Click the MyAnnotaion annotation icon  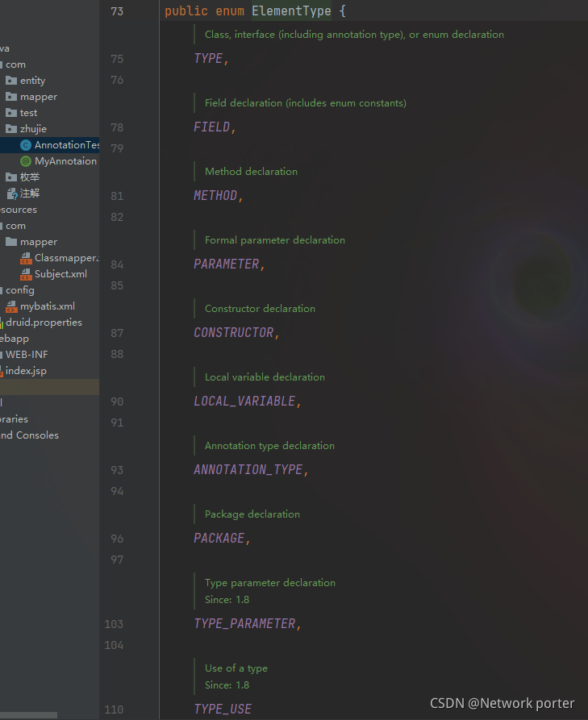tap(26, 161)
